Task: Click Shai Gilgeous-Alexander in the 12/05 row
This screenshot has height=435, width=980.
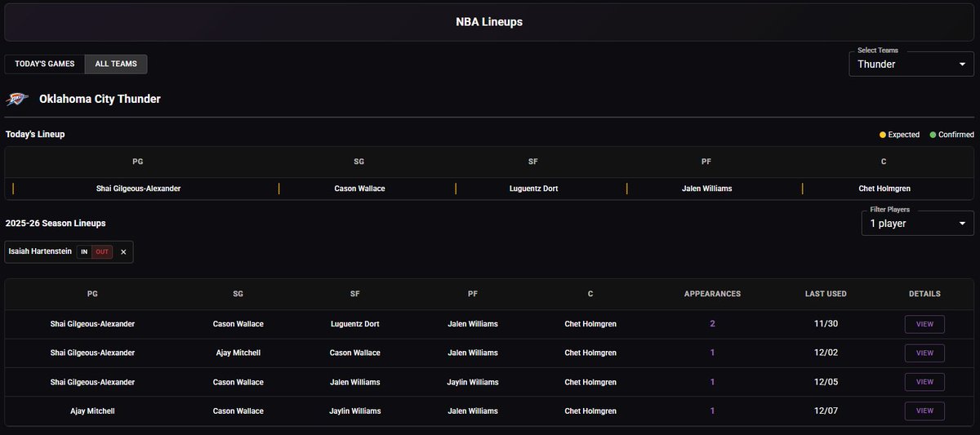Action: click(92, 382)
